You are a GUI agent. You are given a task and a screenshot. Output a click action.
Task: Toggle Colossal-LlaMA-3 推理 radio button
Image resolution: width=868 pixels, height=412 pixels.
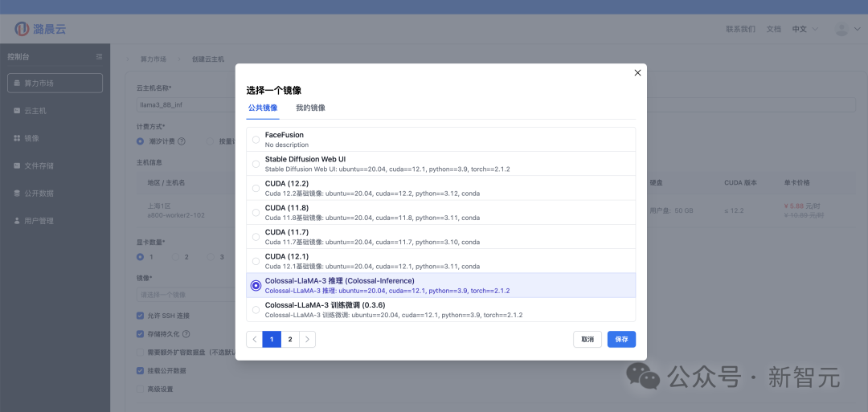click(x=256, y=285)
